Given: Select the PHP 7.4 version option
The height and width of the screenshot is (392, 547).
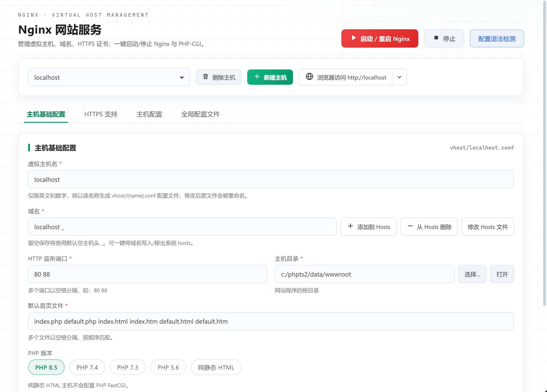Looking at the screenshot, I should point(87,367).
